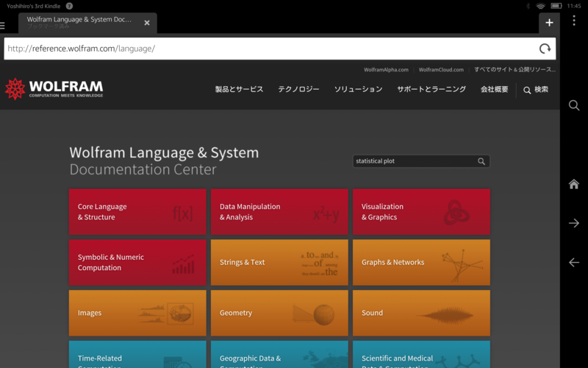Open サポートとラーニング menu
This screenshot has height=368, width=588.
pyautogui.click(x=431, y=89)
